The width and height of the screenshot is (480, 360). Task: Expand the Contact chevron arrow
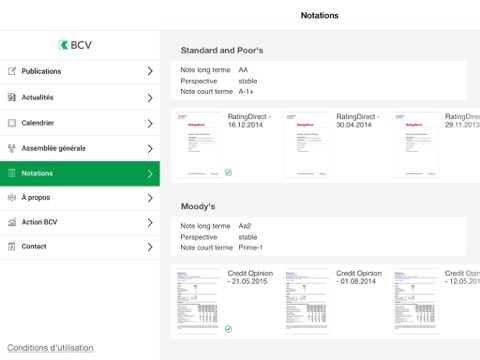coord(150,247)
